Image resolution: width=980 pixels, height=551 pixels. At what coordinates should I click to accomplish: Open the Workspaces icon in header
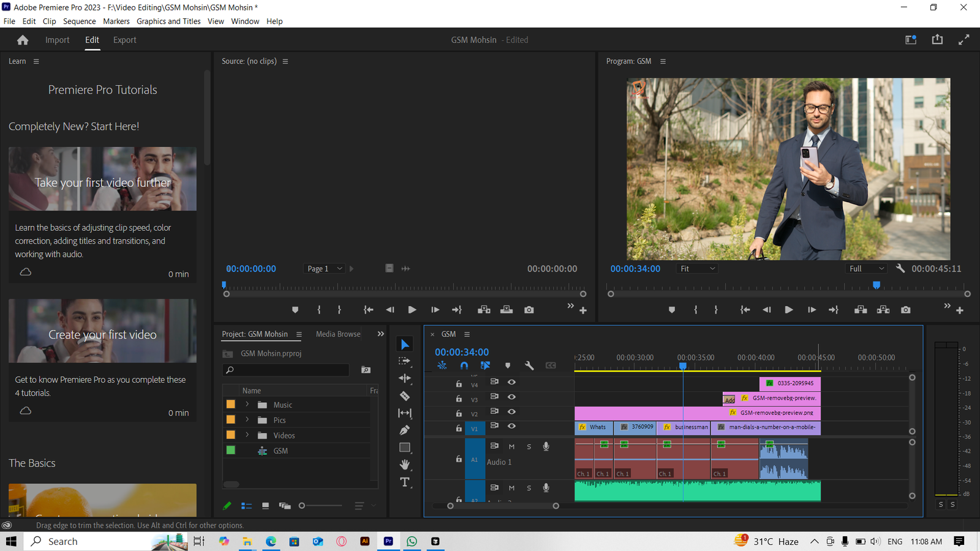click(911, 40)
